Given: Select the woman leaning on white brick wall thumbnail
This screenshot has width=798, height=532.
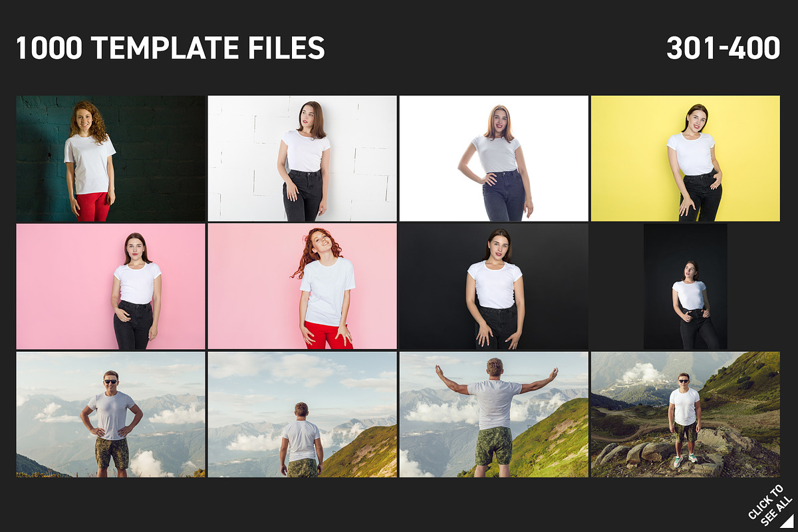Looking at the screenshot, I should [x=302, y=158].
